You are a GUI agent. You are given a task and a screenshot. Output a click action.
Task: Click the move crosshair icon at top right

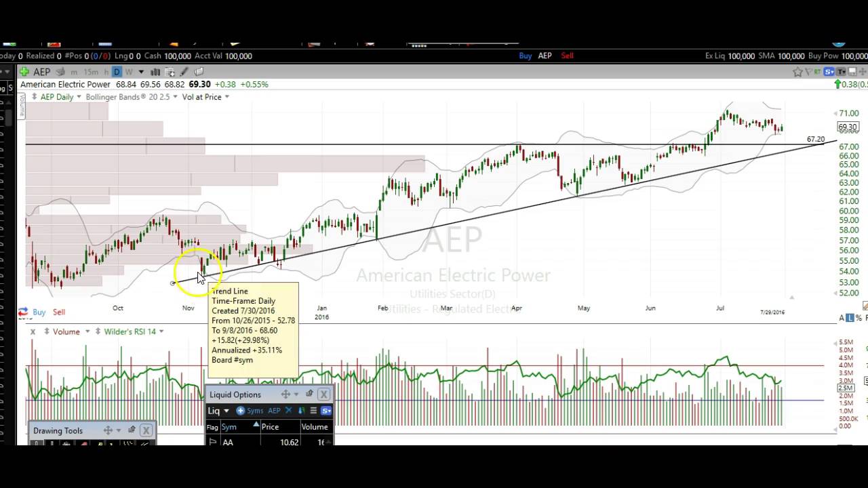click(x=863, y=72)
